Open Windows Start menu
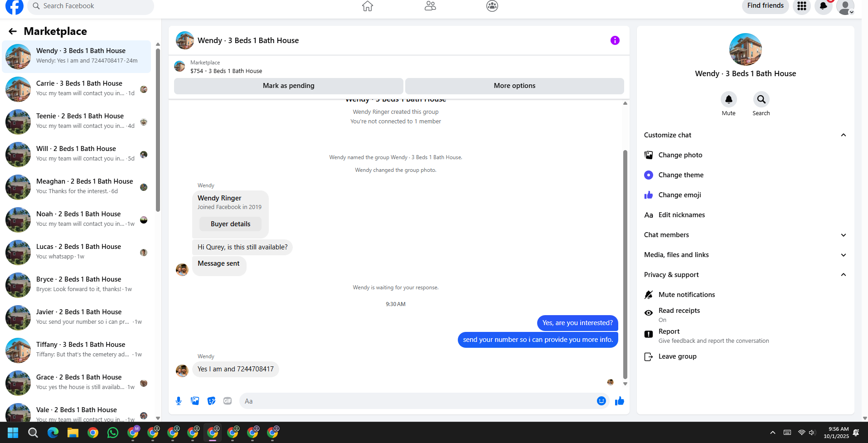This screenshot has height=443, width=868. (13, 433)
